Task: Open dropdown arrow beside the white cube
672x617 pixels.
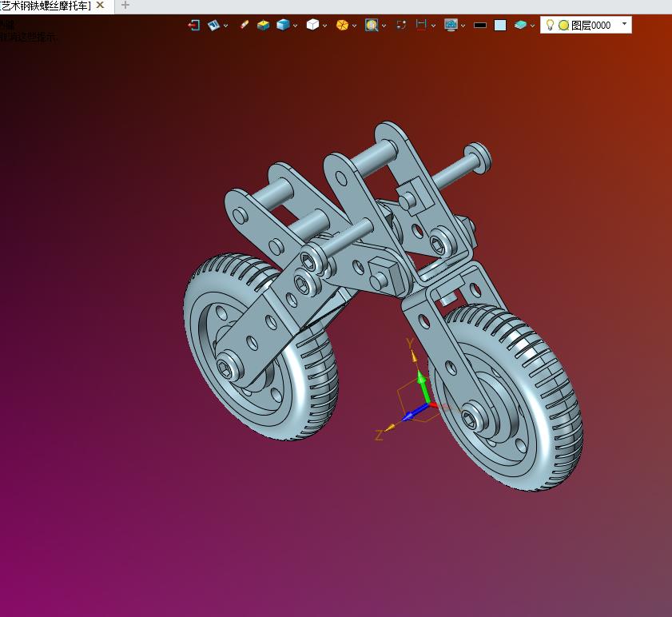Action: tap(325, 26)
